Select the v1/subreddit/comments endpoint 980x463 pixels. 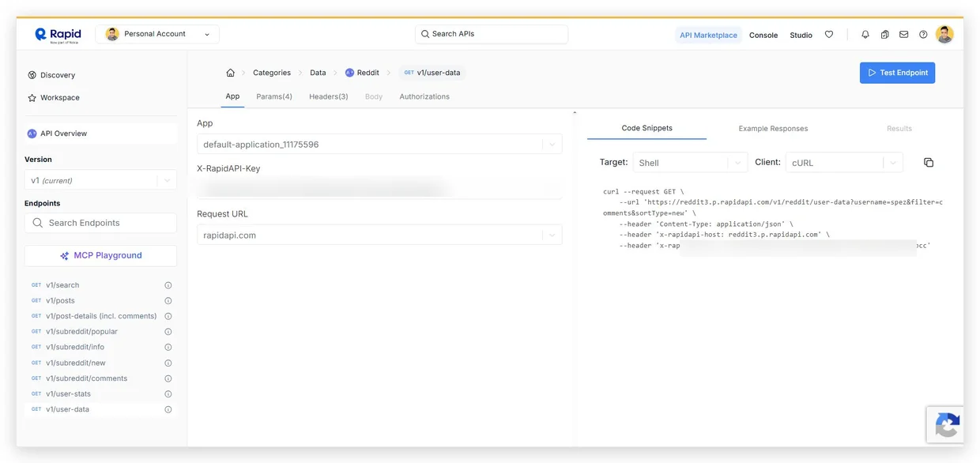(86, 378)
